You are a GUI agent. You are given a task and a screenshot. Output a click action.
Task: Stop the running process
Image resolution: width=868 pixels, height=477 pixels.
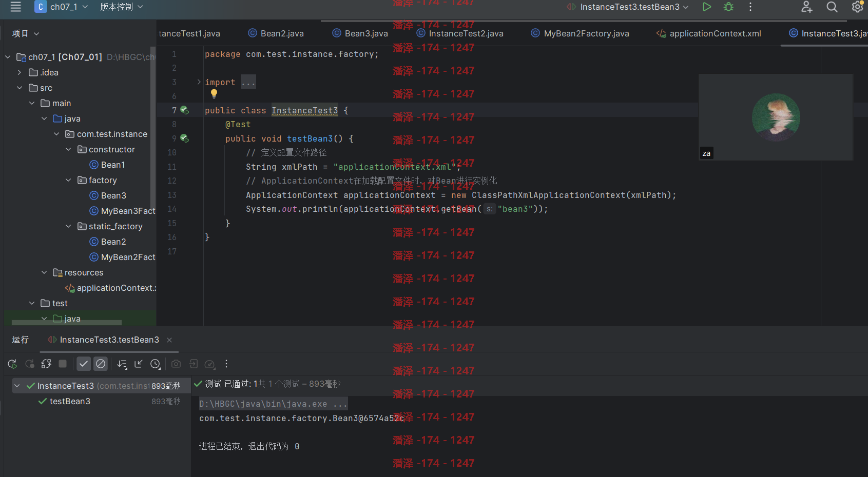pyautogui.click(x=63, y=364)
